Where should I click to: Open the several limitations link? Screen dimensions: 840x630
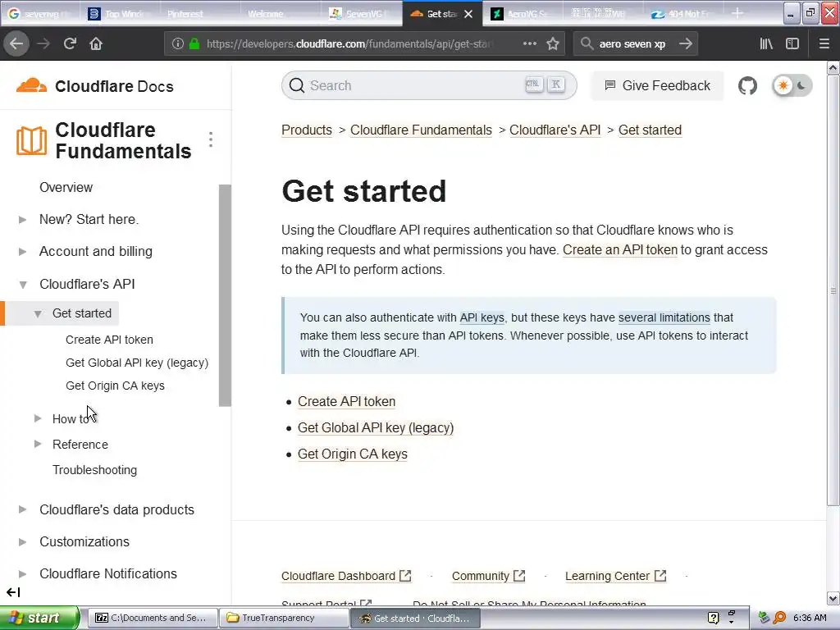pyautogui.click(x=664, y=317)
